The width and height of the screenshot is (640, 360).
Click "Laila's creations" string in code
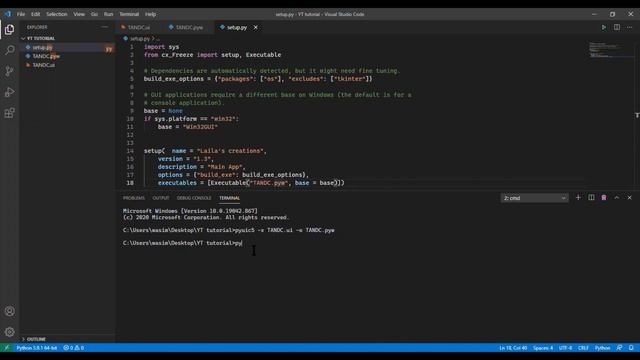pos(231,151)
